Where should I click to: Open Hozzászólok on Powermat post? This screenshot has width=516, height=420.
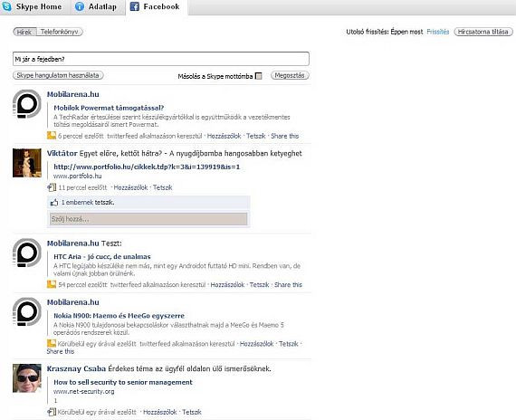(224, 136)
